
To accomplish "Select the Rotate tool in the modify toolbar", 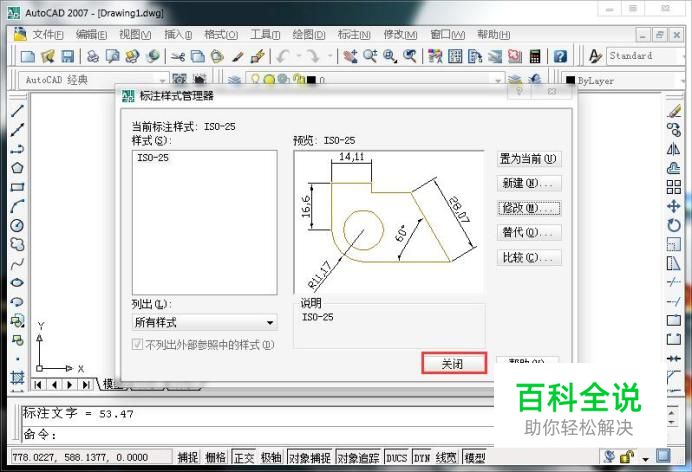I will tap(673, 225).
